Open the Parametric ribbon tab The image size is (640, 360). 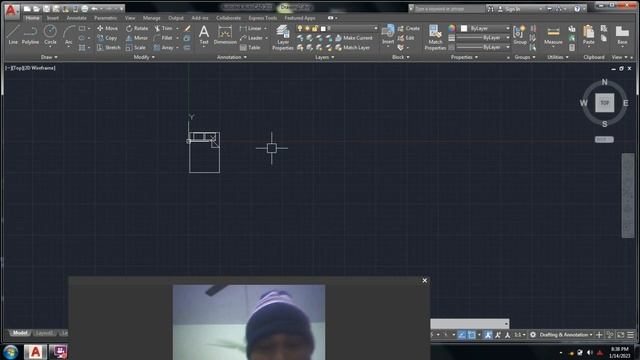105,18
